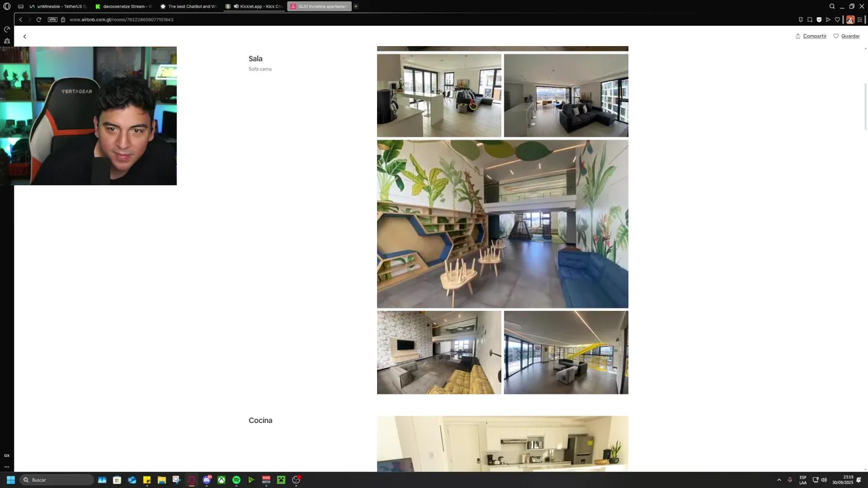Open the Easy Setup menu icon
Screen dimensions: 868x488
[860, 20]
